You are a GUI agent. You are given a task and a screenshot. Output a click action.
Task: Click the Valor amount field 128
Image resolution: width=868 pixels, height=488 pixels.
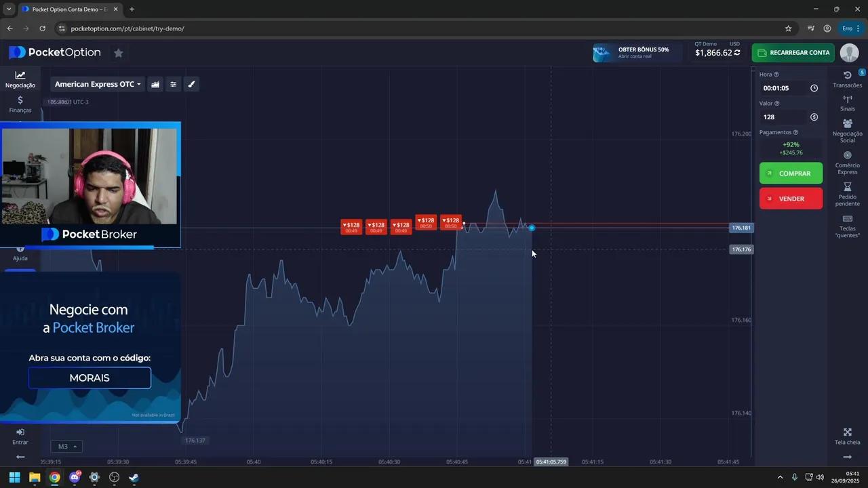coord(784,117)
